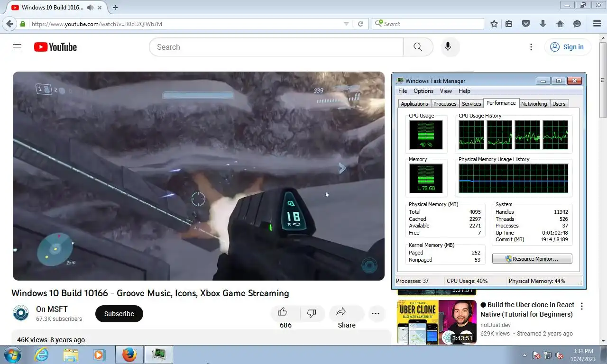Click the YouTube search input field
607x364 pixels.
[276, 47]
